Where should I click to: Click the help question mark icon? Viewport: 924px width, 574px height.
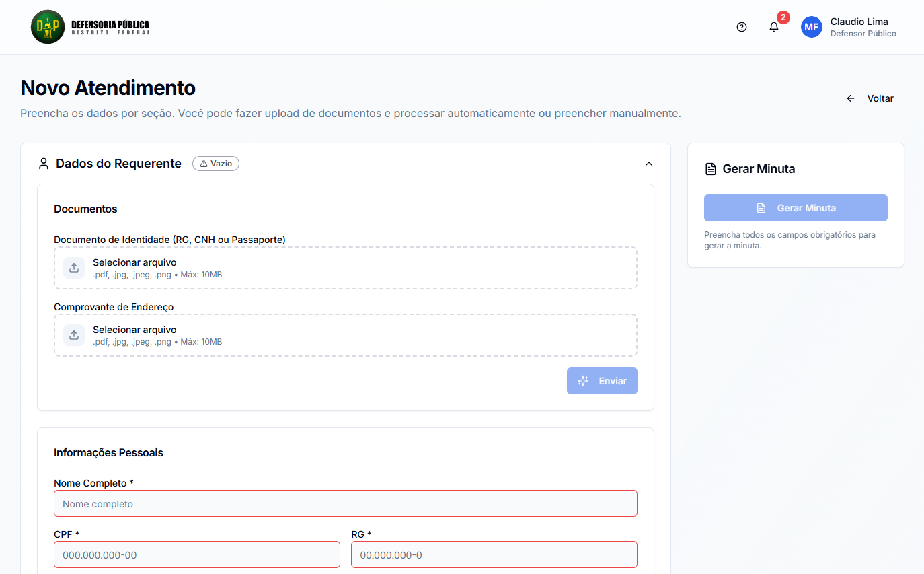pyautogui.click(x=742, y=27)
